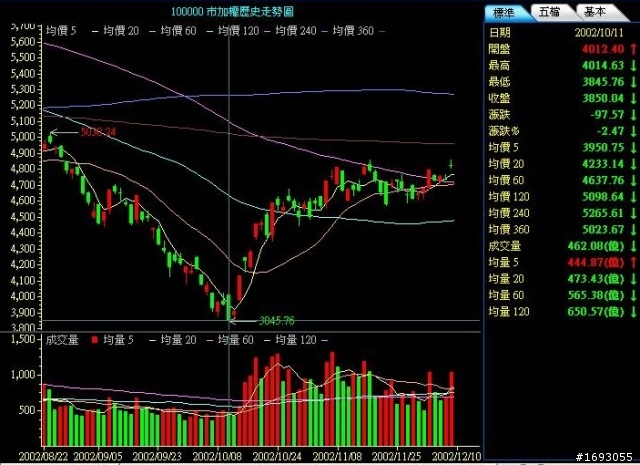Click the 2002/10/24 date on the time axis

277,456
